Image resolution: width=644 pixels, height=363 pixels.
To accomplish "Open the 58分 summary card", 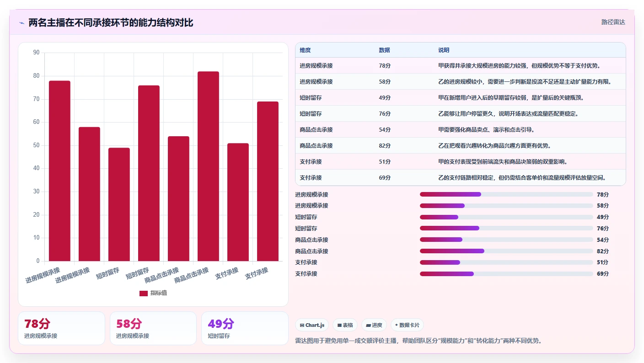I will tap(153, 328).
